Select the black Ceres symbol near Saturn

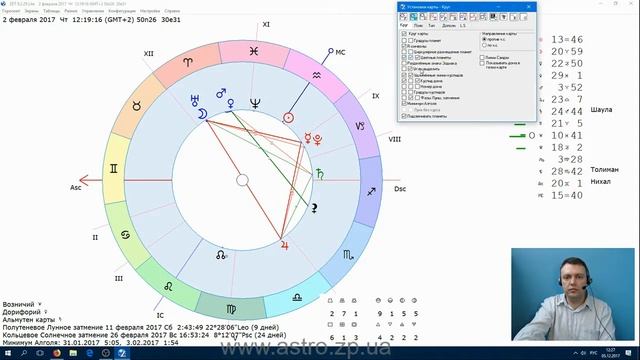coord(314,208)
